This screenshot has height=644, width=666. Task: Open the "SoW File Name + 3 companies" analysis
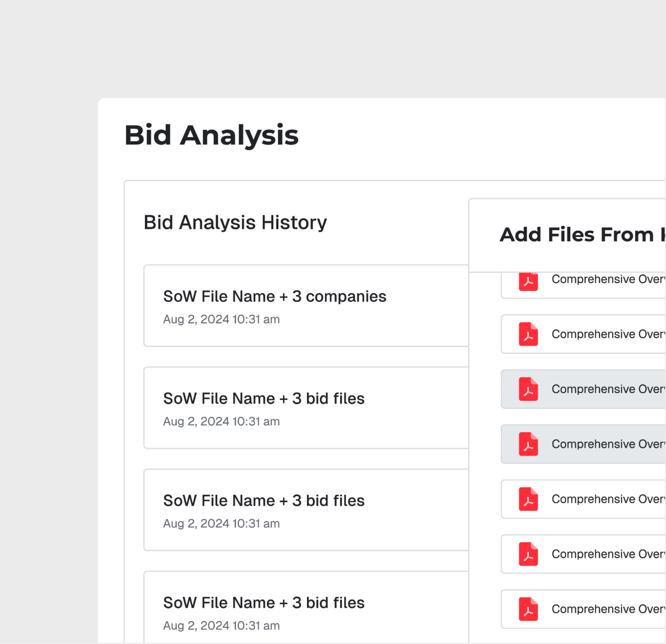pos(306,306)
